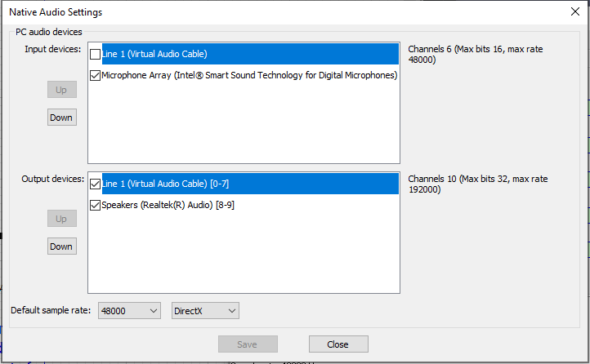Enable the Line 1 input device checkbox
The height and width of the screenshot is (364, 590).
(x=96, y=55)
